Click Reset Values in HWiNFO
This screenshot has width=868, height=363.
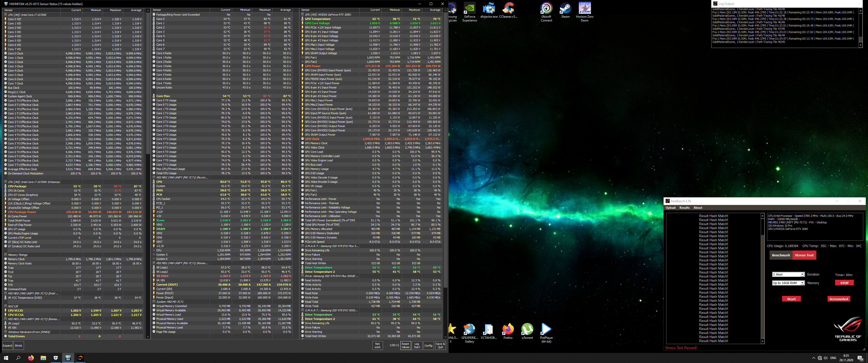405,346
